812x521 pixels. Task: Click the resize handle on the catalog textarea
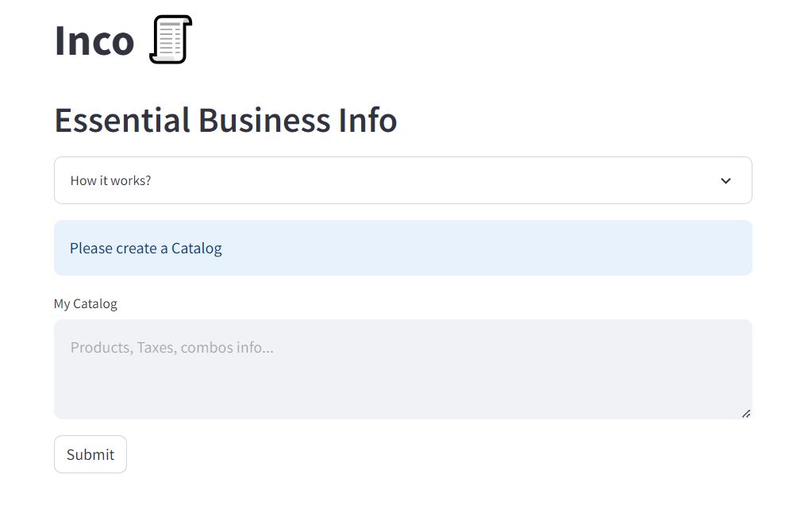click(745, 413)
